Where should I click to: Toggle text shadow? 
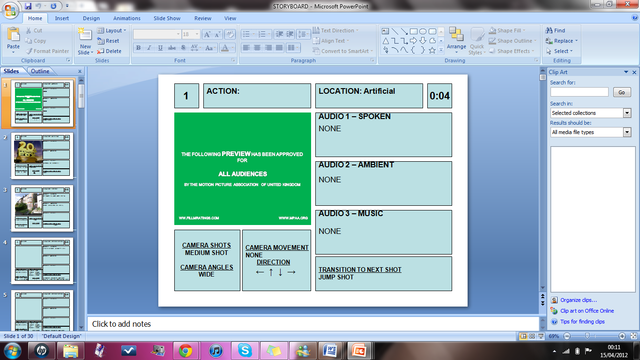coord(183,48)
